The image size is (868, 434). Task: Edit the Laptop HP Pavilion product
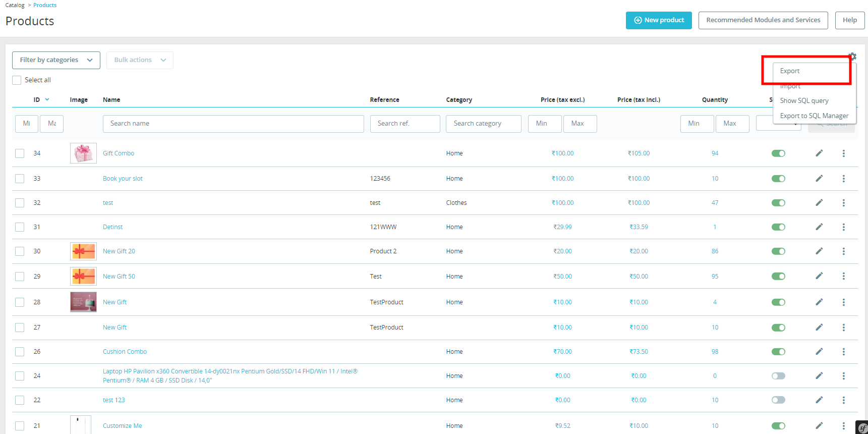point(819,375)
